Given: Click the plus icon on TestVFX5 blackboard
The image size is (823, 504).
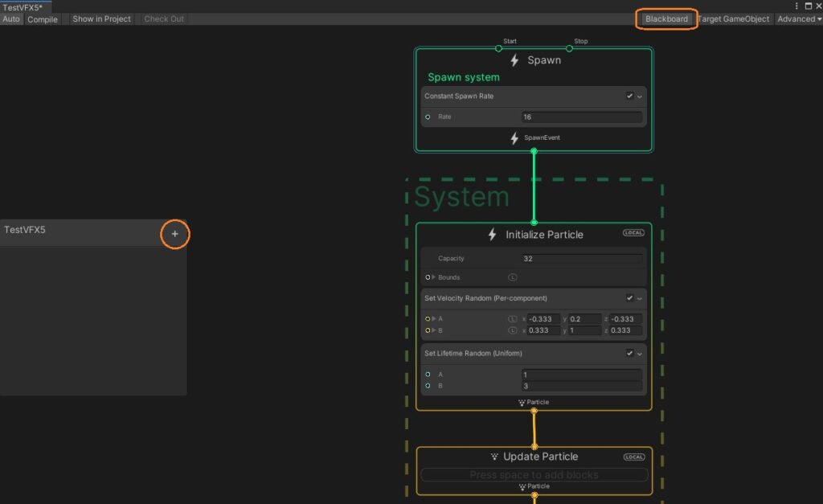Looking at the screenshot, I should [174, 234].
